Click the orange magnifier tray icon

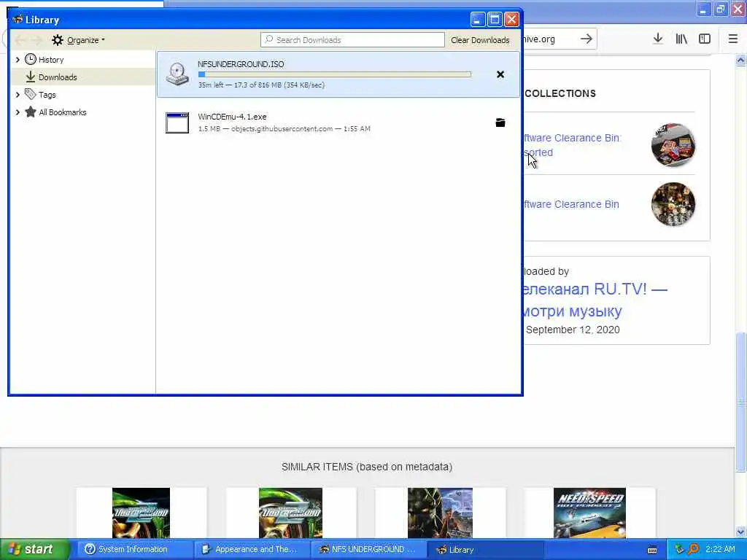pyautogui.click(x=694, y=550)
